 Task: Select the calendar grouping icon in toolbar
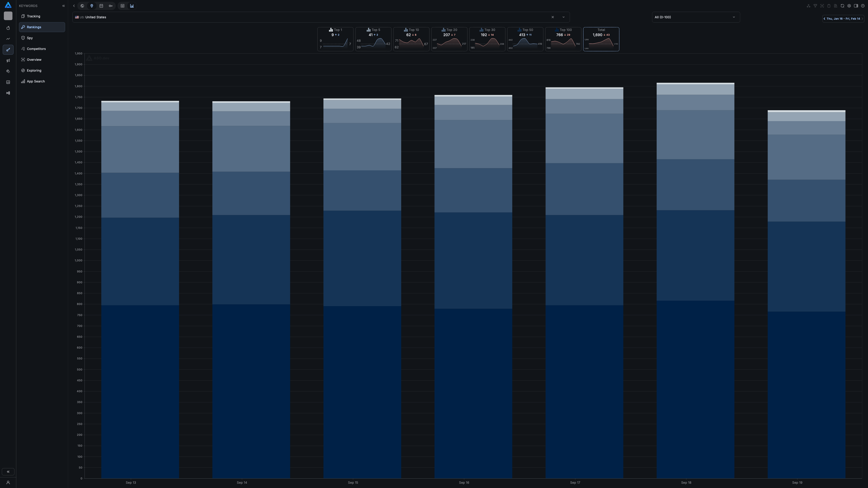pos(101,6)
